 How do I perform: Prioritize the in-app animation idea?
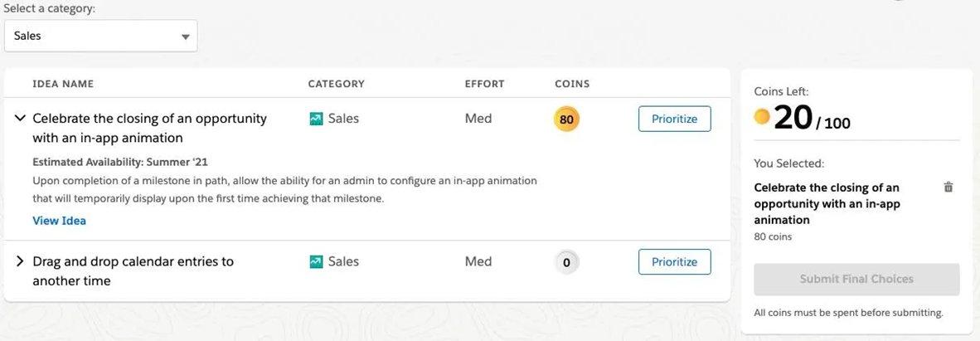[674, 119]
